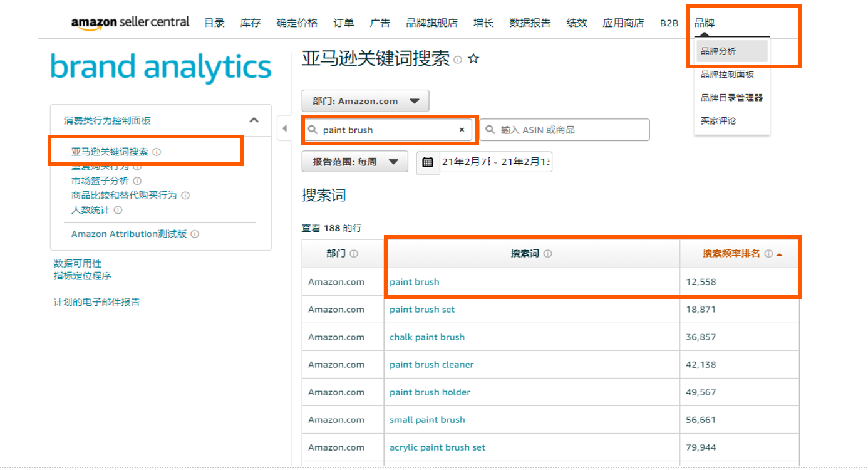The height and width of the screenshot is (470, 868).
Task: Click info icon next to 搜索频率排名 header
Action: 768,254
